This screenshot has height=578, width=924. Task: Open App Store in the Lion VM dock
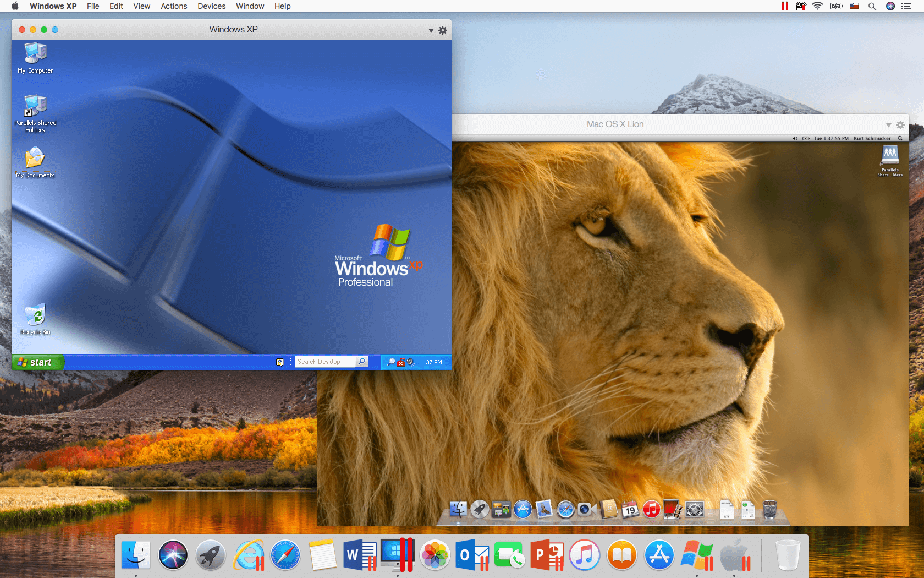[x=522, y=509]
